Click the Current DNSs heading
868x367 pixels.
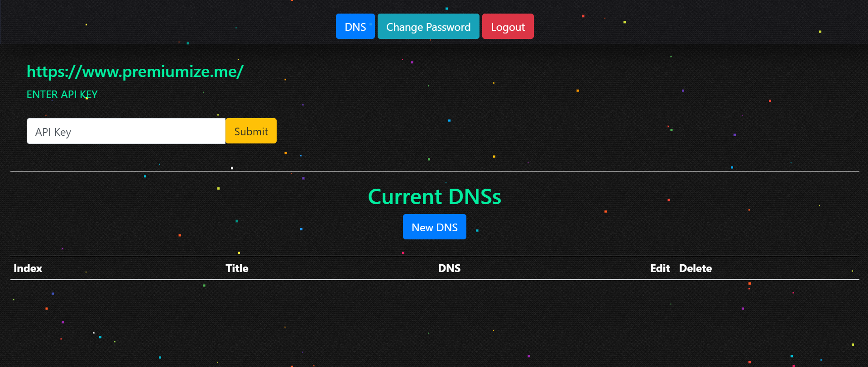click(434, 197)
